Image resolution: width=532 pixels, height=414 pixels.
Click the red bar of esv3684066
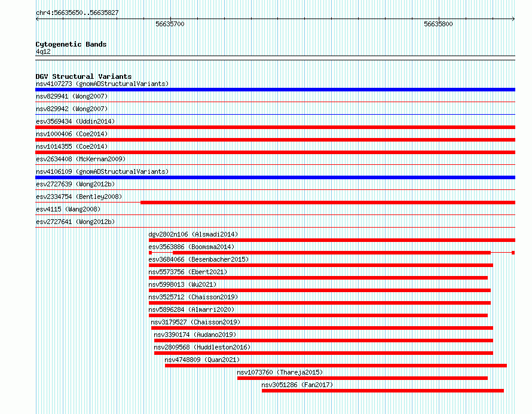point(321,265)
